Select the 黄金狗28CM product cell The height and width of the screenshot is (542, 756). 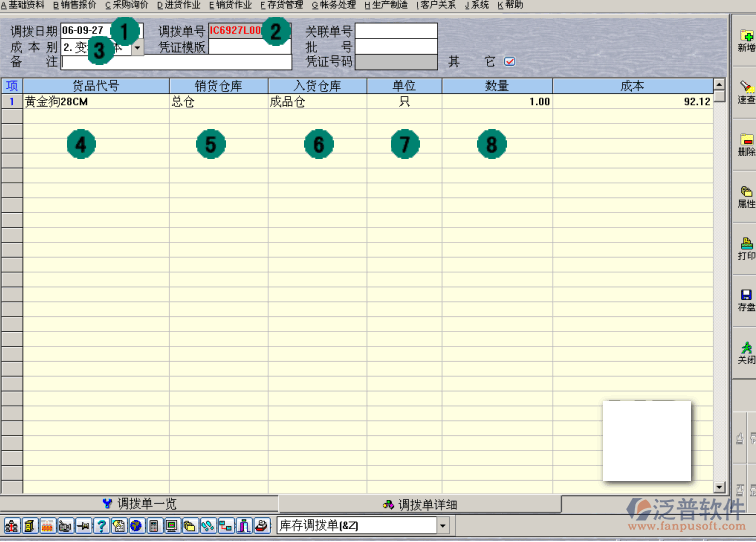click(95, 102)
